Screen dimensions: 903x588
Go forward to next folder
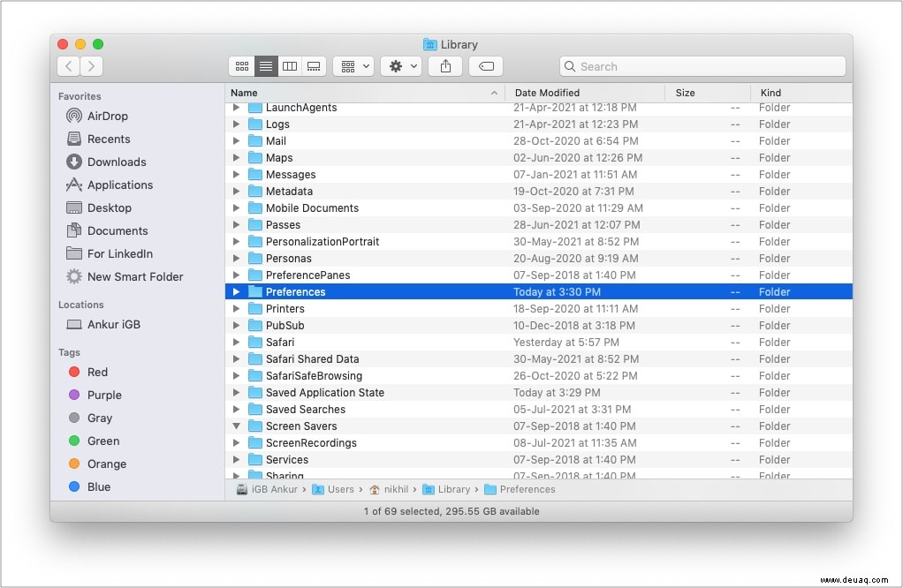pyautogui.click(x=92, y=67)
